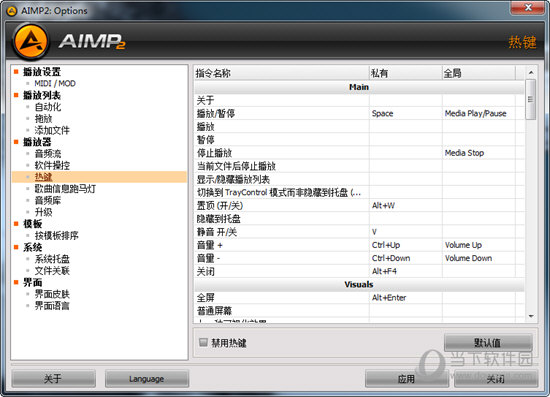
Task: Click the hotkey list scroll down arrow
Action: (x=531, y=316)
